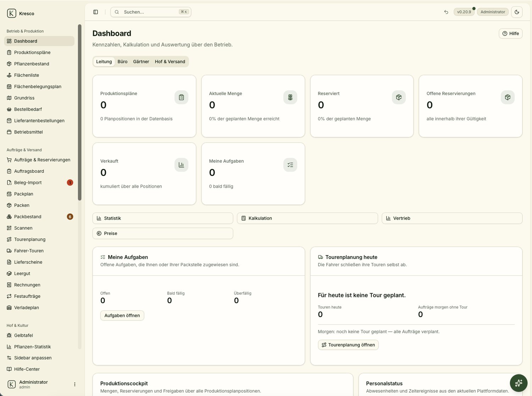Open Packen in the sidebar

pyautogui.click(x=39, y=205)
